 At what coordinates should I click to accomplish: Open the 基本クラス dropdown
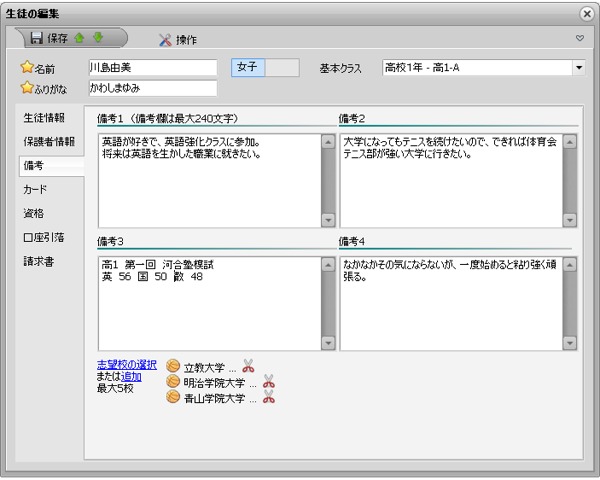[x=578, y=68]
